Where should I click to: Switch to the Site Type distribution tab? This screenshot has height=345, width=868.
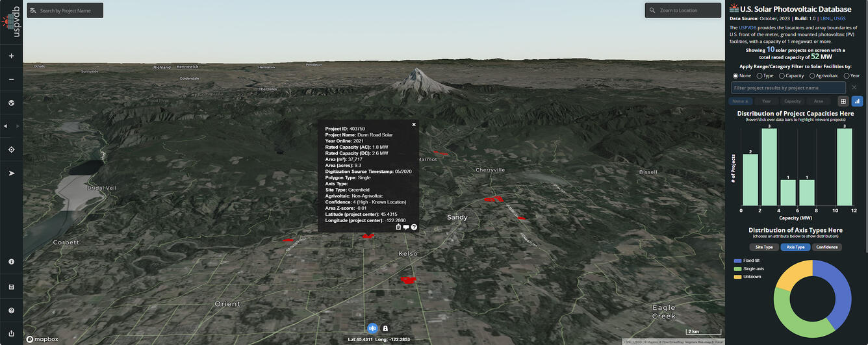[763, 247]
